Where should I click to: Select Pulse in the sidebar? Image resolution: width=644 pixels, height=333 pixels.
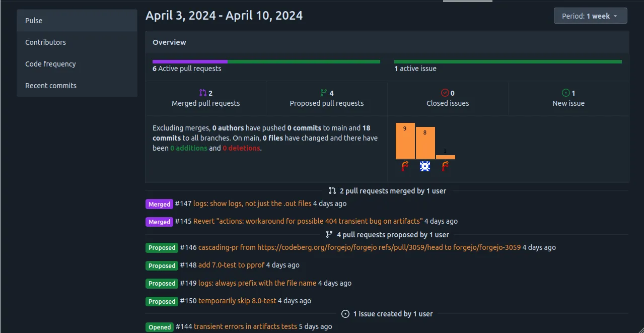pos(33,21)
